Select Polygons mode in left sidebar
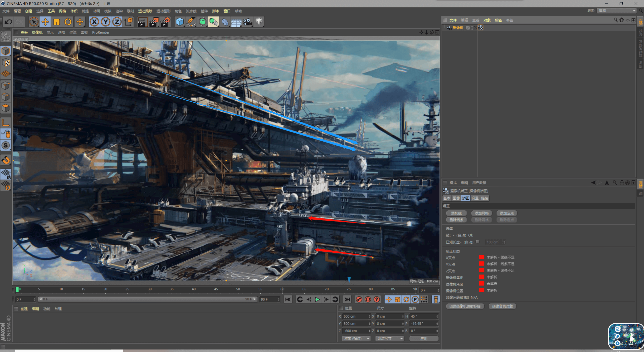Viewport: 644px width, 352px height. click(6, 108)
